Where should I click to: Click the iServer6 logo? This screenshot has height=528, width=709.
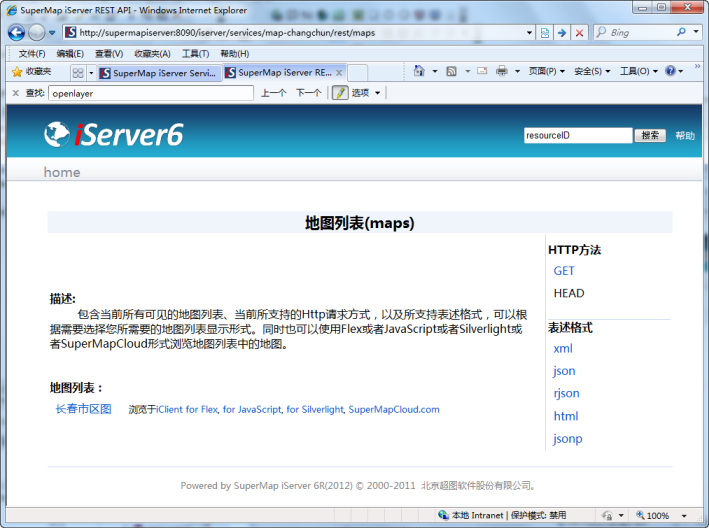pyautogui.click(x=114, y=135)
